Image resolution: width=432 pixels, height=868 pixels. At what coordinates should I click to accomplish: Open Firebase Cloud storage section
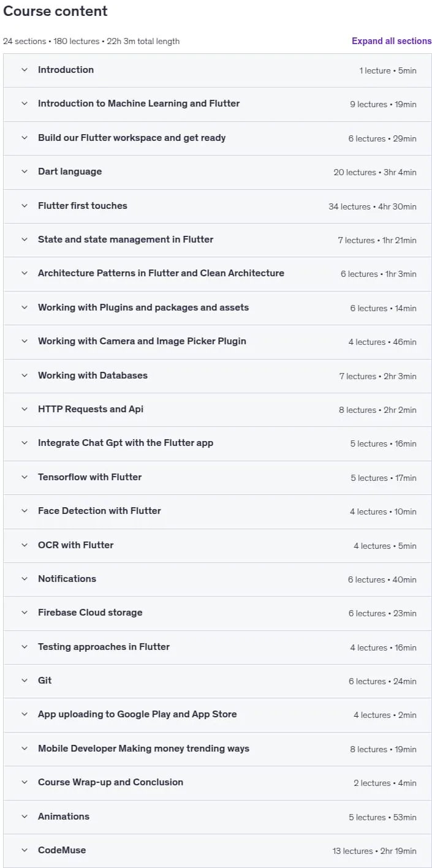[x=217, y=613]
